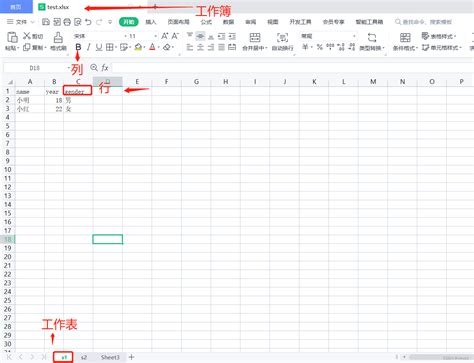Expand the File menu arrow

tap(33, 22)
